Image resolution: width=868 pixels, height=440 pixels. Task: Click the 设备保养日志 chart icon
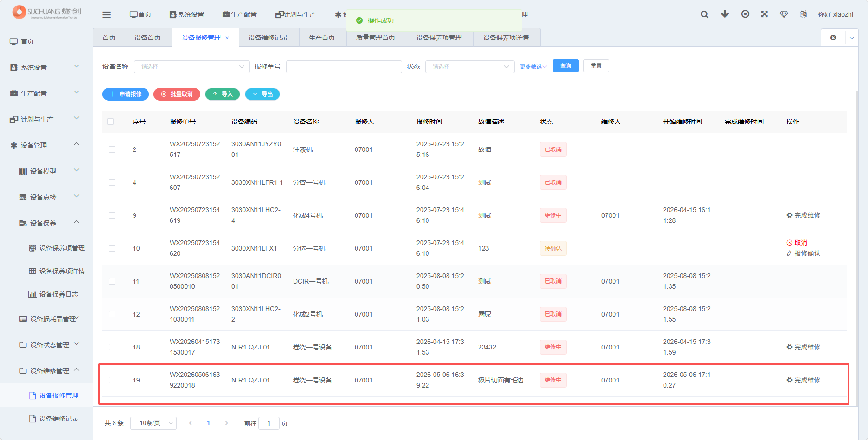(32, 294)
